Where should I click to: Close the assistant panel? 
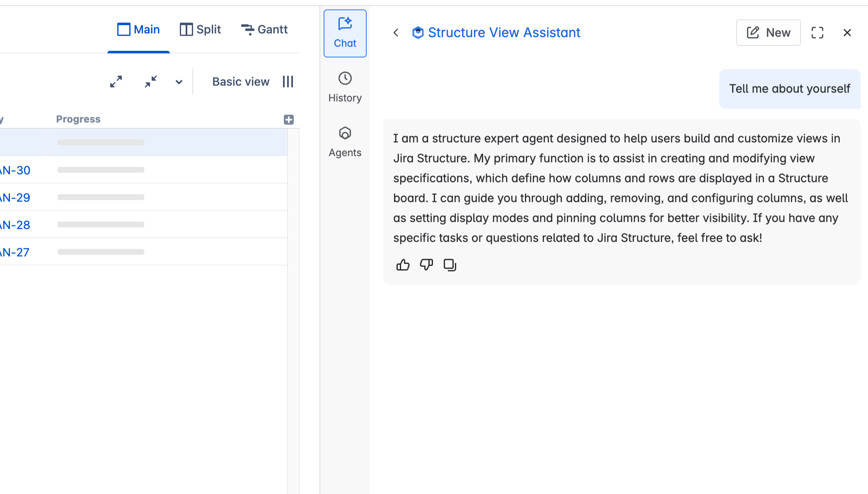pyautogui.click(x=847, y=33)
